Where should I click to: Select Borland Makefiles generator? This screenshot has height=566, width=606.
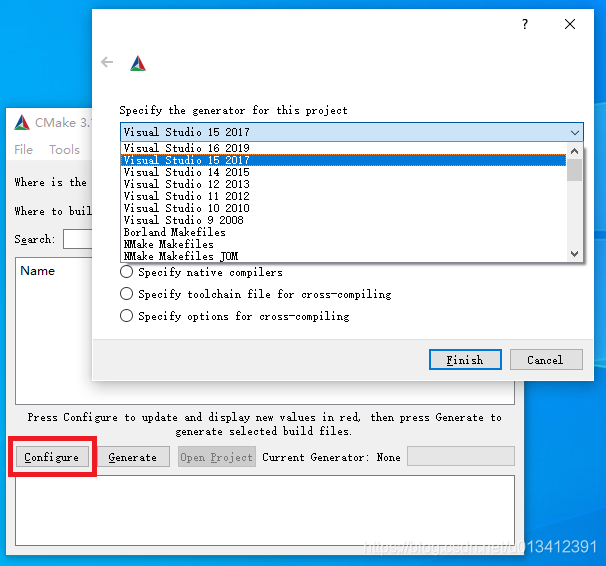343,232
